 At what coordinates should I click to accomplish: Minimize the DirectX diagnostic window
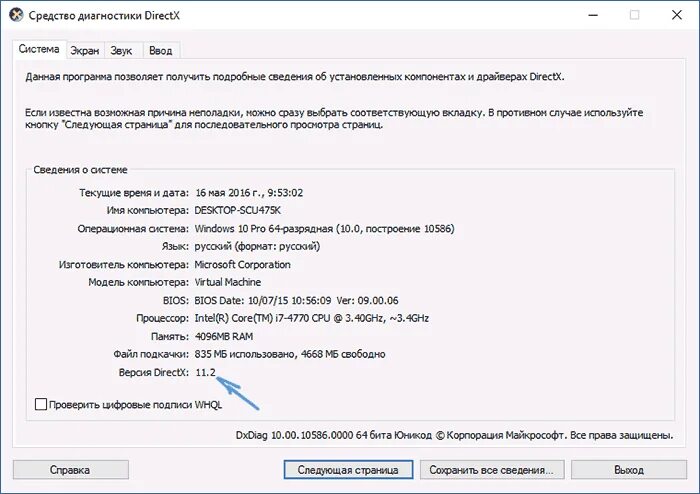coord(593,15)
